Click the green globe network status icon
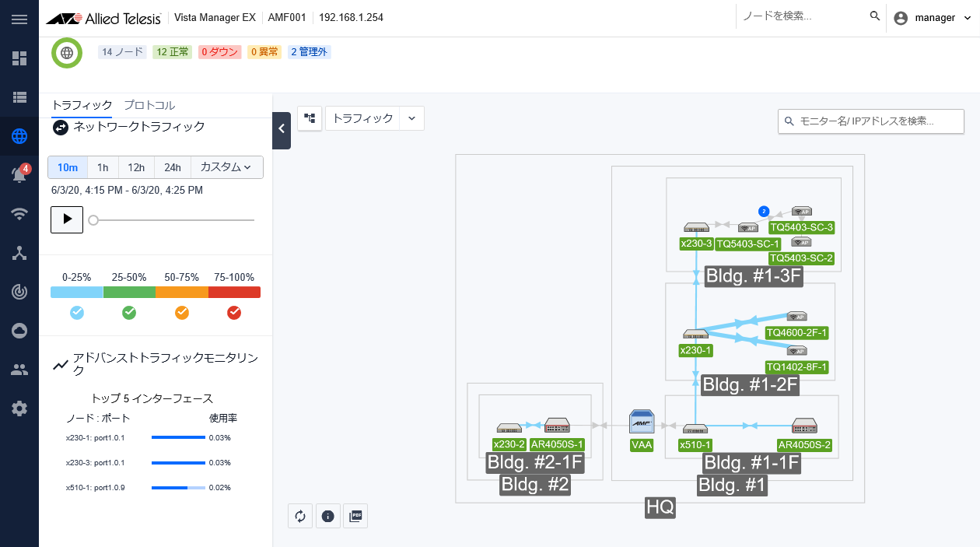This screenshot has width=980, height=547. click(67, 53)
